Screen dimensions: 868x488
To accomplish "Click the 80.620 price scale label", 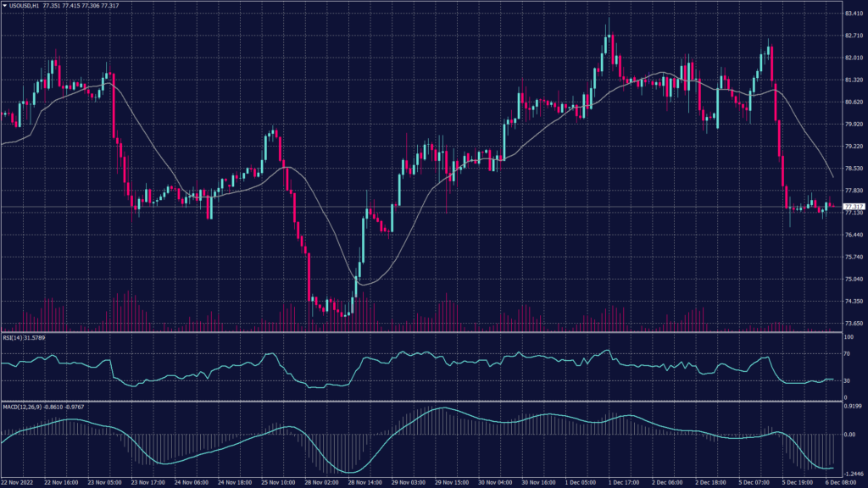I will (x=854, y=102).
